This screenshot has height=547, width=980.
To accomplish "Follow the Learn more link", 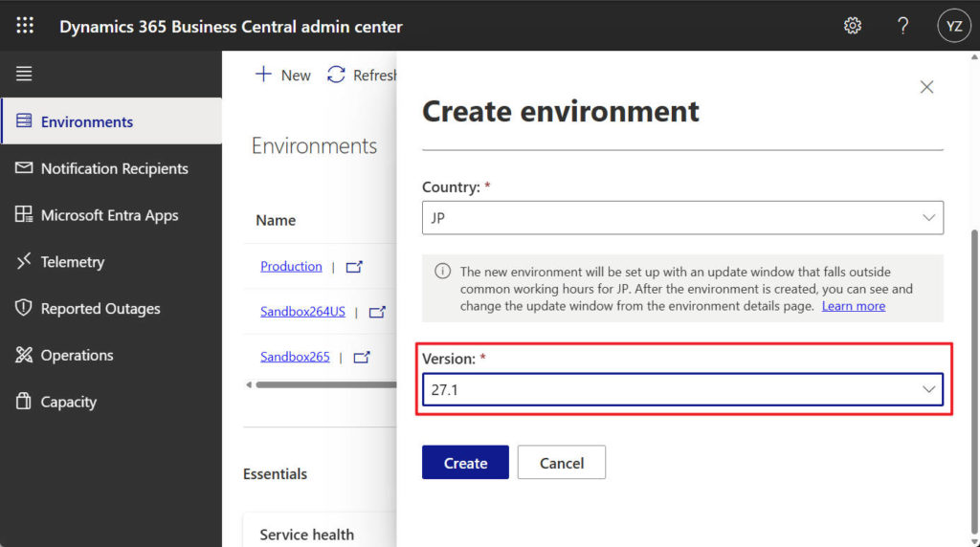I will click(x=853, y=306).
